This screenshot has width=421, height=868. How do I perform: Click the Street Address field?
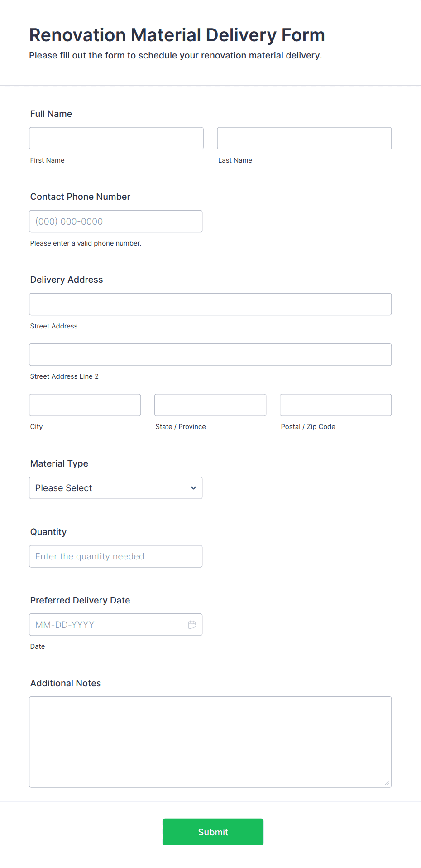(x=210, y=304)
